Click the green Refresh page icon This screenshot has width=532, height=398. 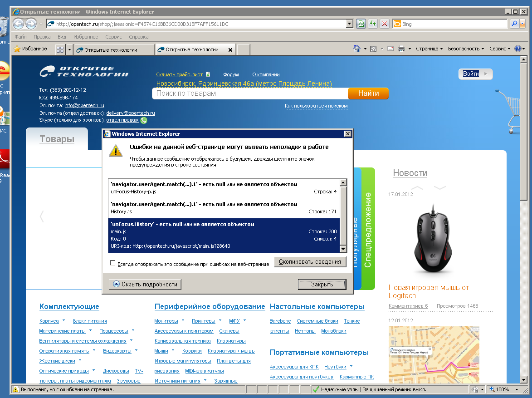373,24
